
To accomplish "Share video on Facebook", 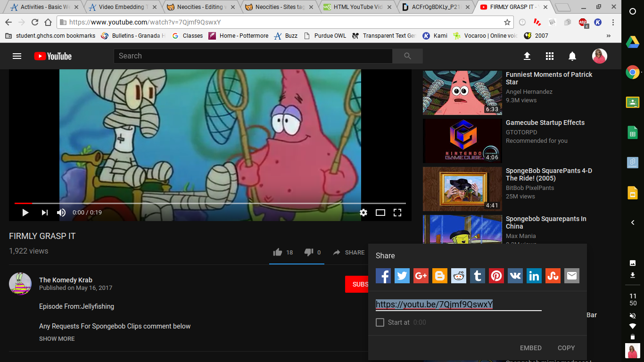I will click(383, 276).
